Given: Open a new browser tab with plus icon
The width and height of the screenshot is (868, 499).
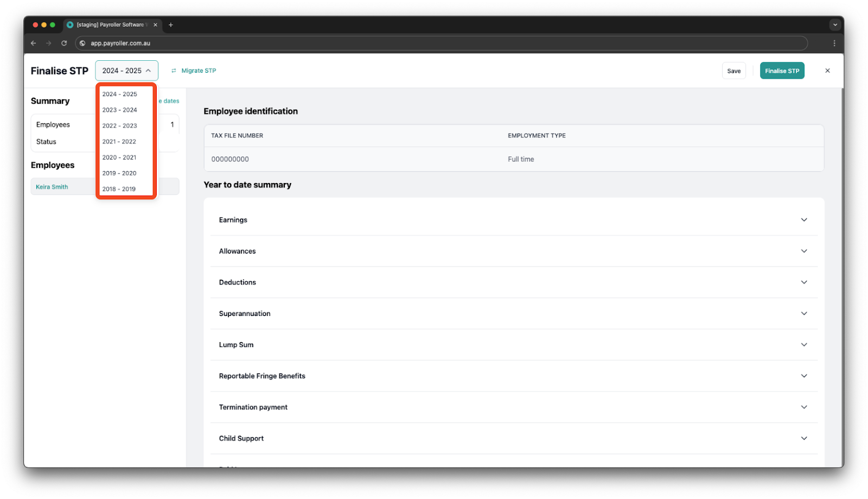Looking at the screenshot, I should (x=171, y=25).
